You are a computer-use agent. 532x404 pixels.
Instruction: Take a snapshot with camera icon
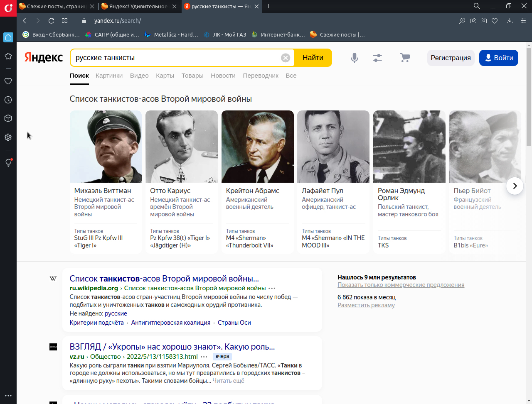484,21
